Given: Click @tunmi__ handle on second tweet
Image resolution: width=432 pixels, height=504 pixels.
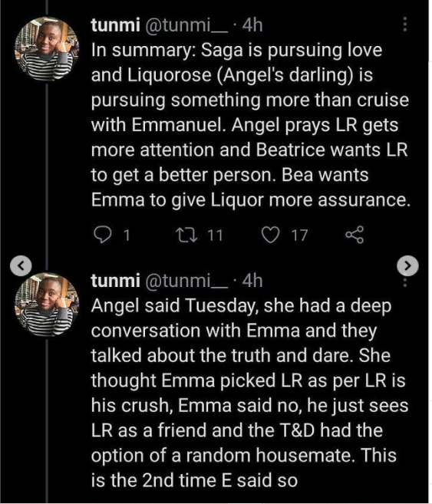Looking at the screenshot, I should 186,281.
